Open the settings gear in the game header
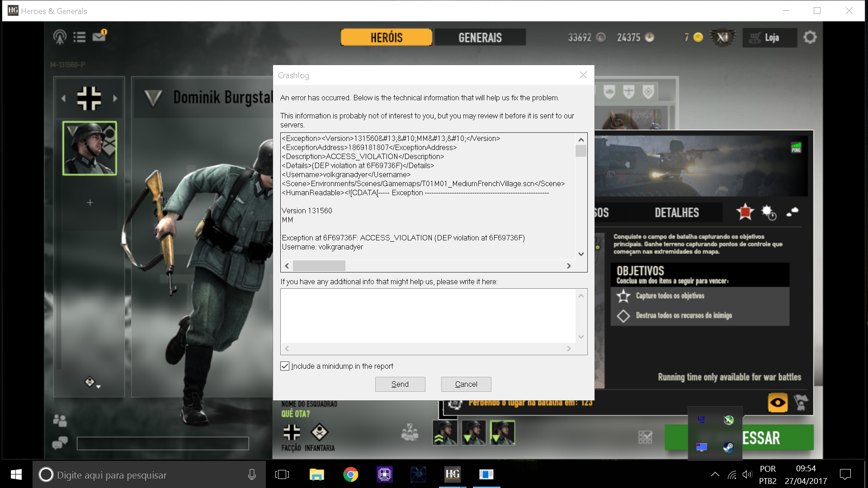Viewport: 868px width, 488px height. pos(810,37)
